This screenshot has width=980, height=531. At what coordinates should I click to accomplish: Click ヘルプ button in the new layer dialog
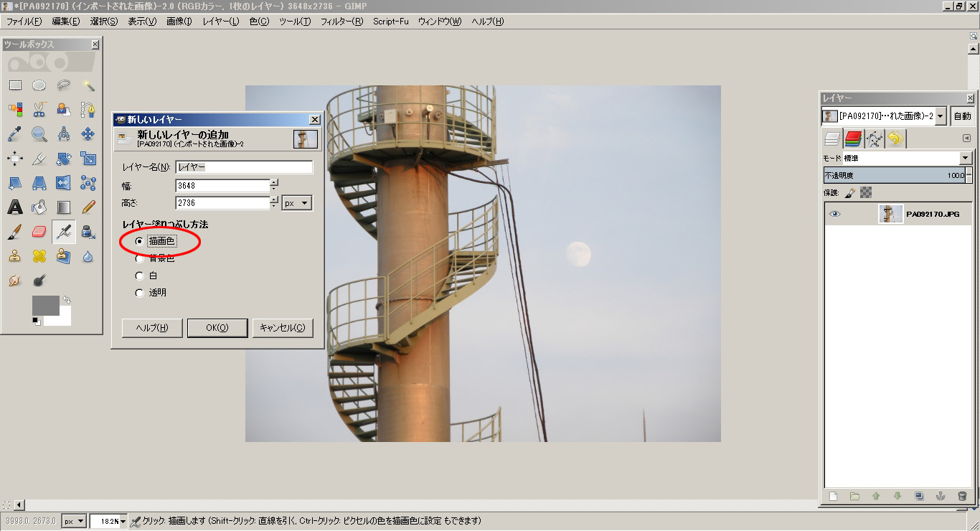point(152,328)
